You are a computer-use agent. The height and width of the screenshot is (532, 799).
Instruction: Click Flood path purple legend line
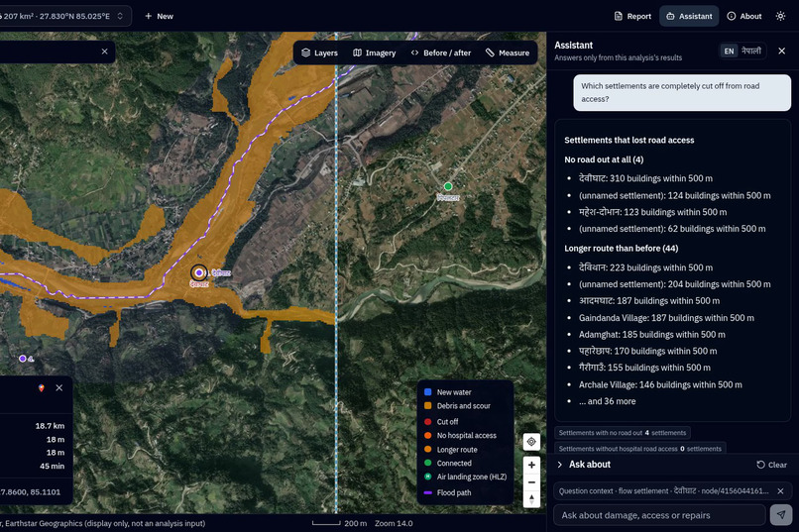428,492
